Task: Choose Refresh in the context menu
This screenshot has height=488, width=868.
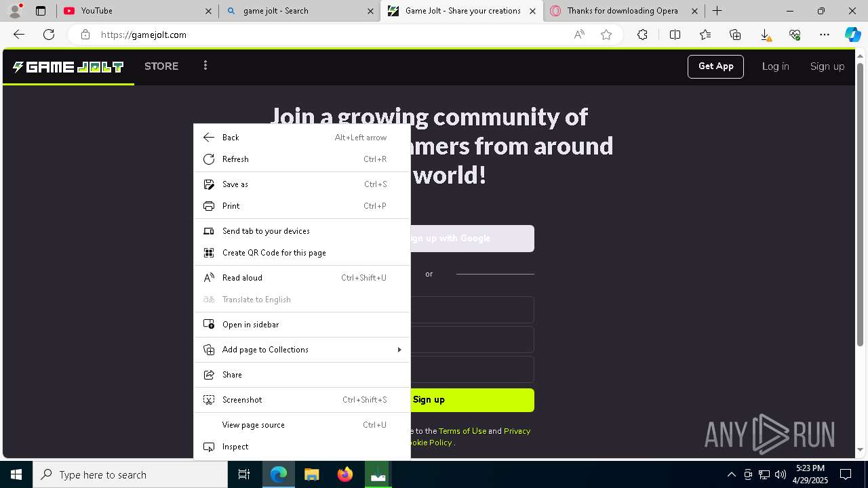Action: pos(302,159)
